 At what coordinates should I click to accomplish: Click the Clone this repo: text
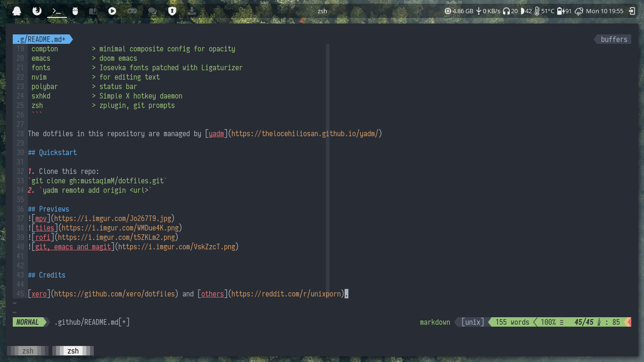coord(69,172)
